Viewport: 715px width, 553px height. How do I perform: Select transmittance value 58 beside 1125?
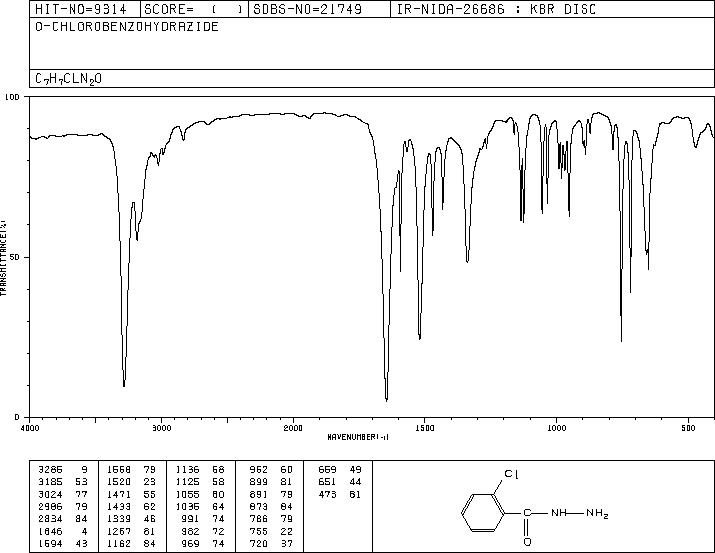[218, 482]
